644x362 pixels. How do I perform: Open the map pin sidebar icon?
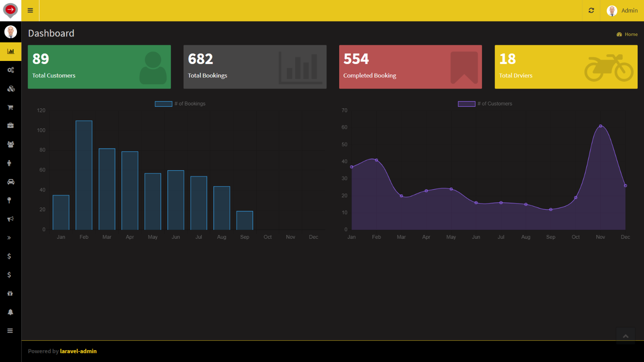coord(9,200)
